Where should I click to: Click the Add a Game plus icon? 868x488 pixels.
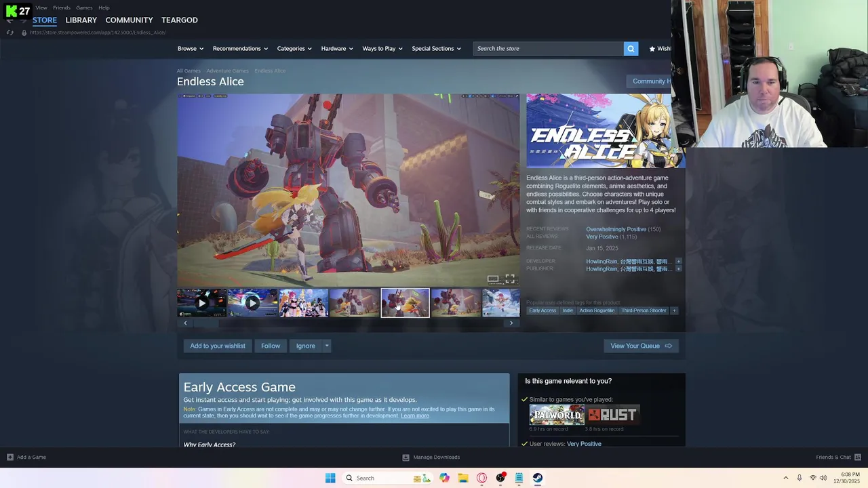coord(9,457)
